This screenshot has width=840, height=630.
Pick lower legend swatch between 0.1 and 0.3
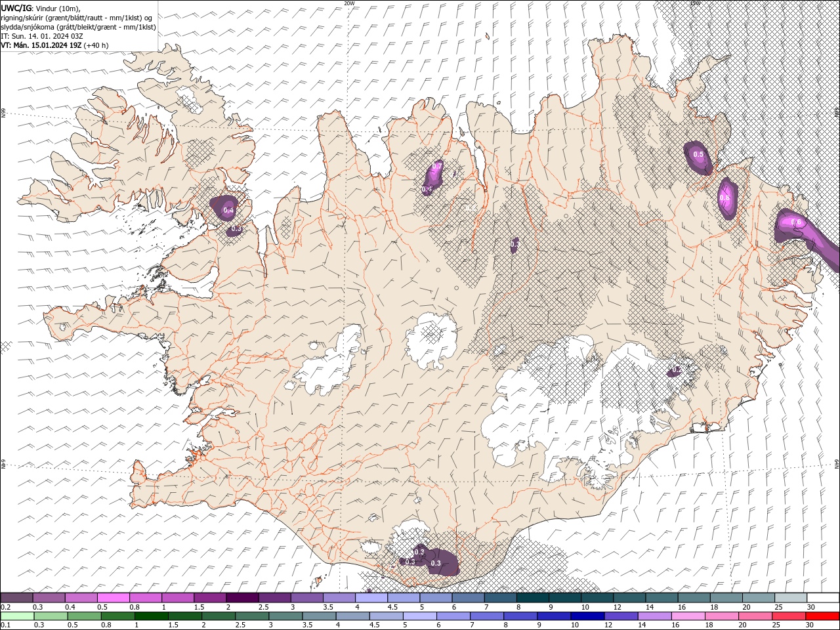[16, 616]
